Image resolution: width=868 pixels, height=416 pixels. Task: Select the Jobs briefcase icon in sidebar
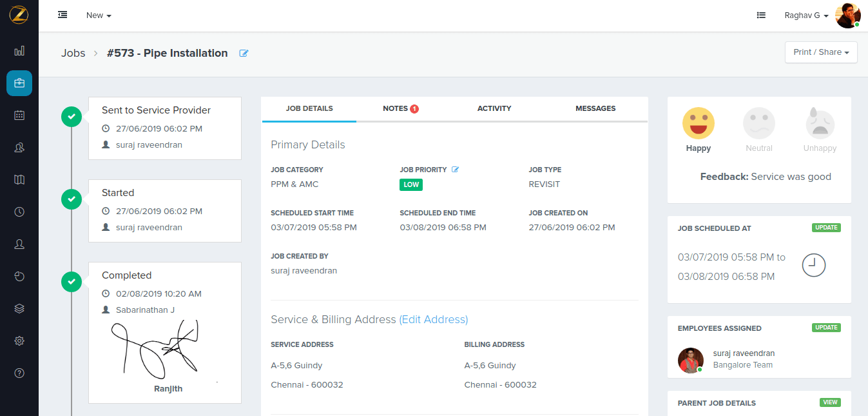coord(19,83)
